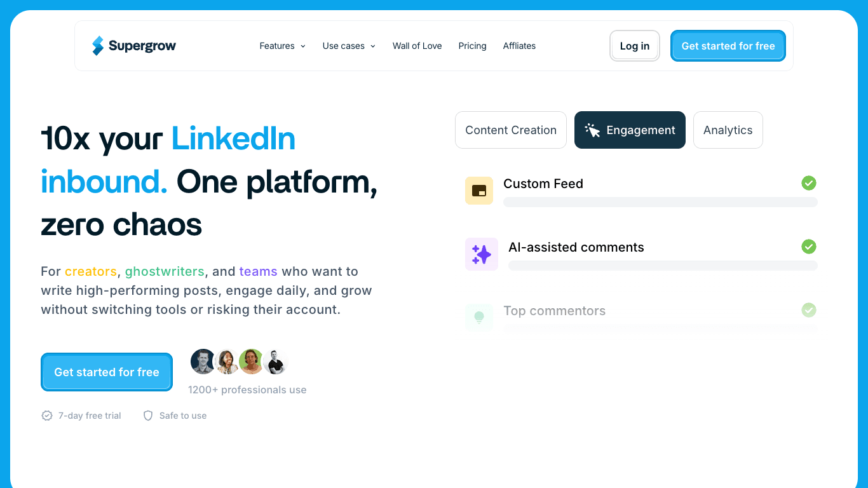Switch to the Analytics tab
The width and height of the screenshot is (868, 488).
tap(728, 130)
